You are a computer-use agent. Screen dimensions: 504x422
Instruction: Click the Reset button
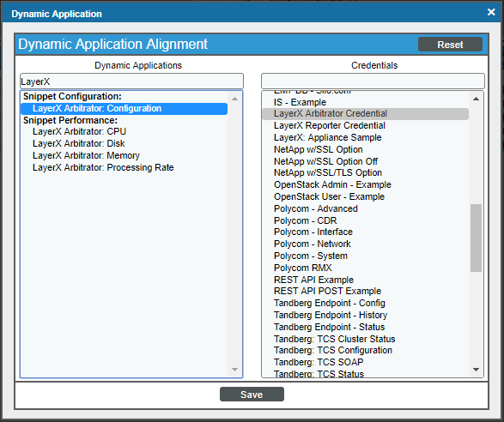[450, 45]
